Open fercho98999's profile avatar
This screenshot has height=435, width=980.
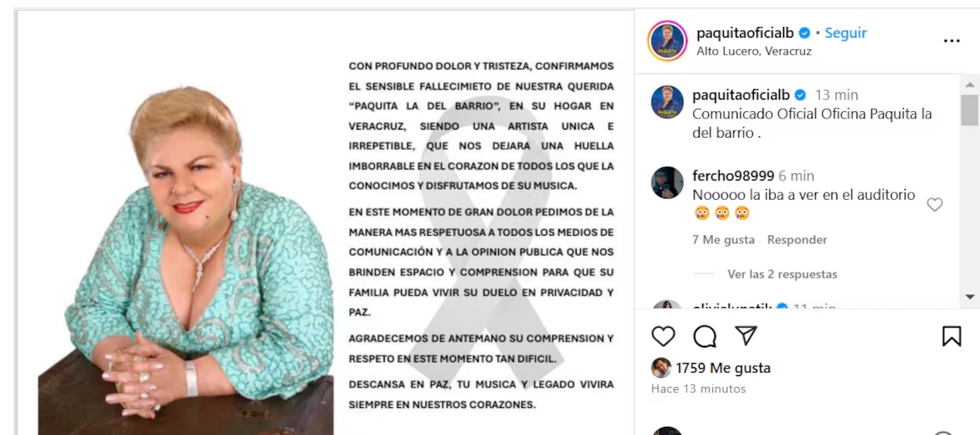click(x=667, y=183)
